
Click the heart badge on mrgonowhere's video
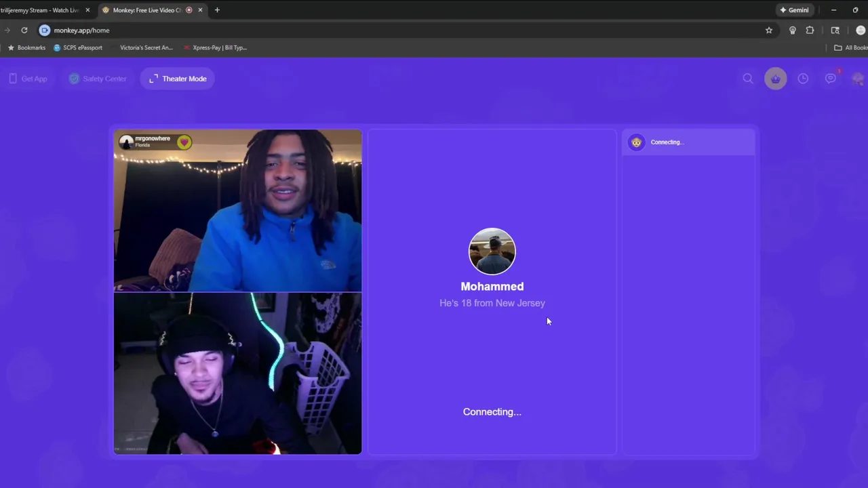(x=184, y=142)
